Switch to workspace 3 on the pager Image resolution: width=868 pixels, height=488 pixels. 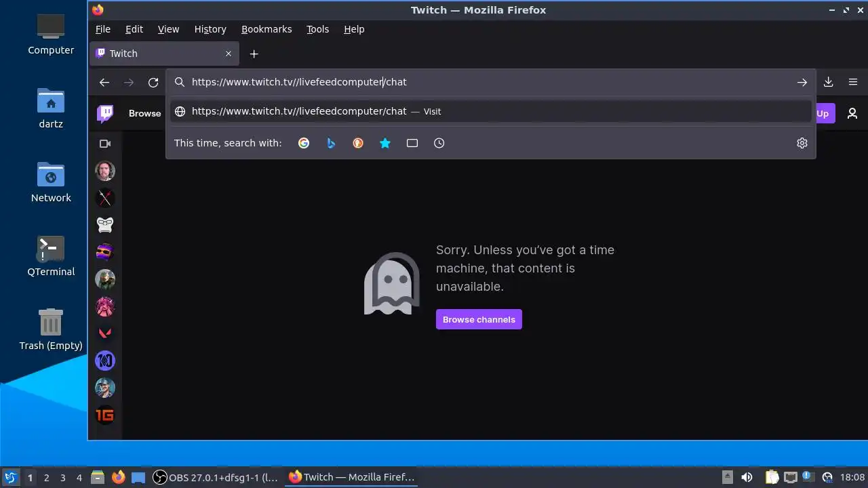point(62,477)
